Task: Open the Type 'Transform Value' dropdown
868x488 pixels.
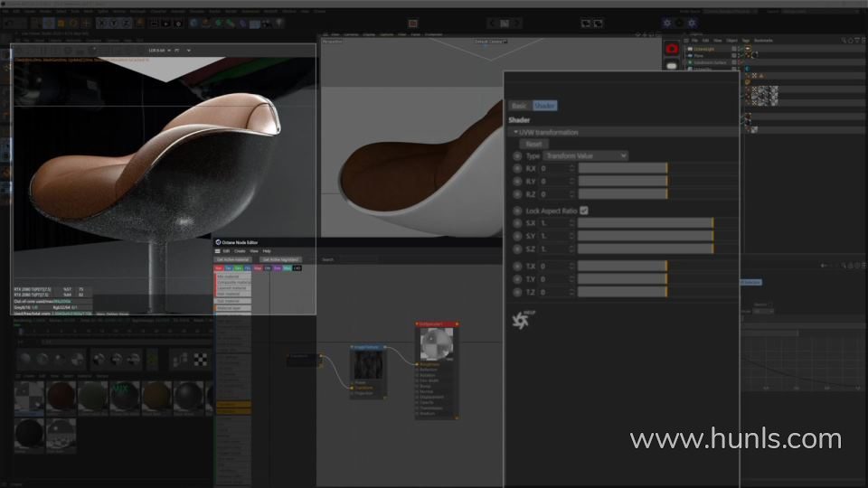Action: (x=586, y=156)
